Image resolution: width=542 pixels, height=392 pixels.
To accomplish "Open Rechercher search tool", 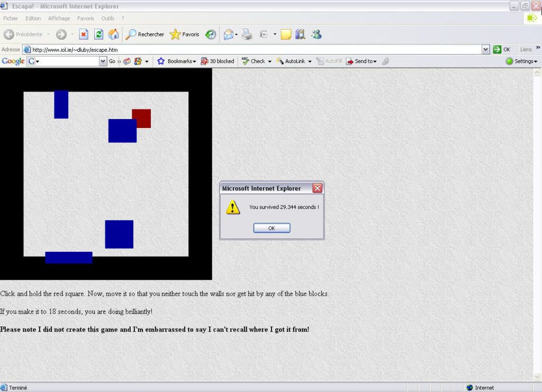I will [145, 34].
